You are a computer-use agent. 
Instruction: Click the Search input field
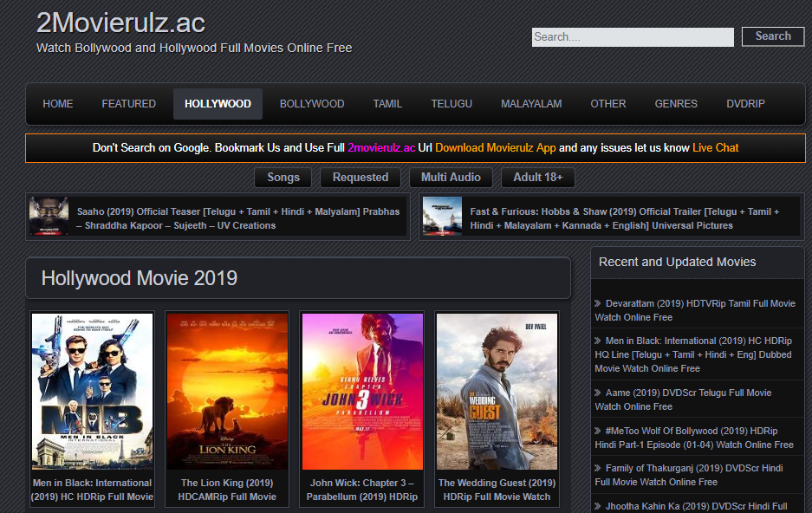point(633,36)
